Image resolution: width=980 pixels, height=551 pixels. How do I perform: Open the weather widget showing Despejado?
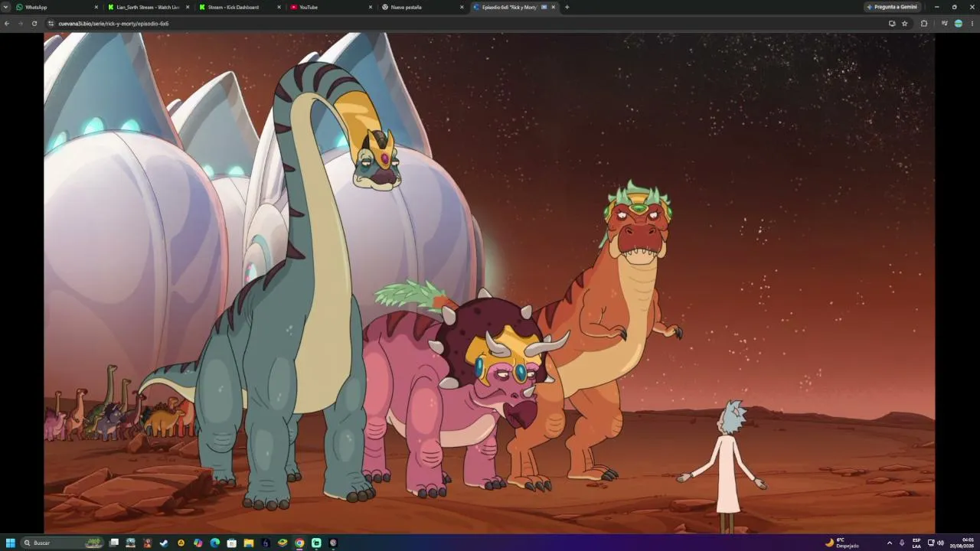(x=841, y=543)
